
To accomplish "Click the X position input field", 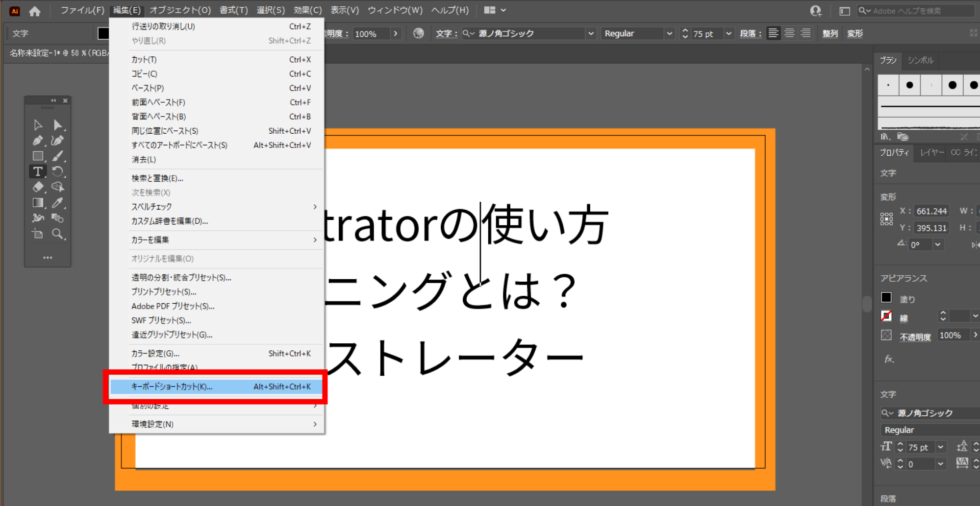I will pos(931,211).
